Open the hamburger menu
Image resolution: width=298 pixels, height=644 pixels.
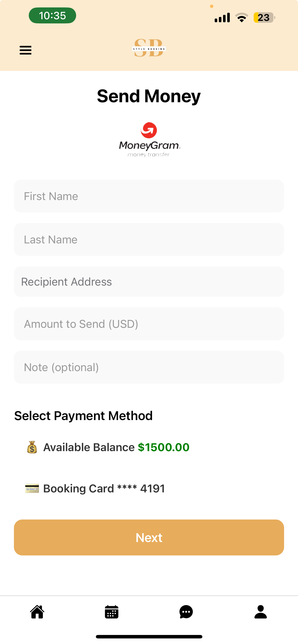(26, 50)
